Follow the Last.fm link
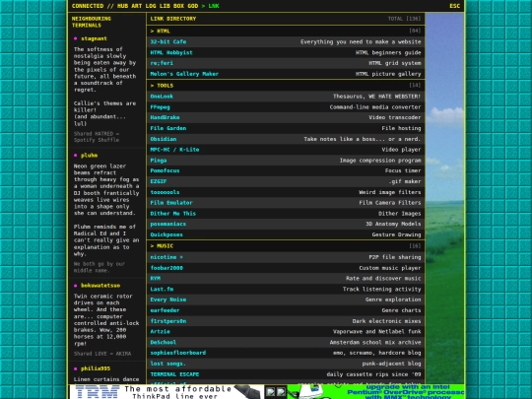 (x=162, y=289)
